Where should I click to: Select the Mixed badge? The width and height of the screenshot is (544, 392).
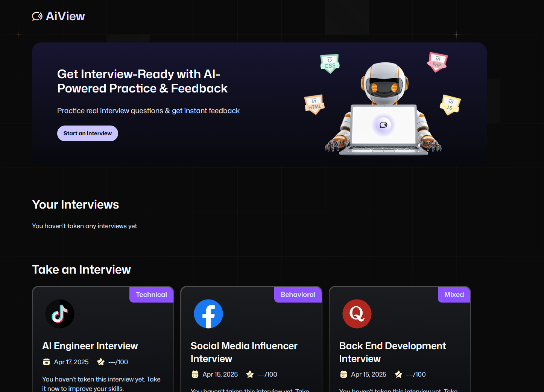(x=454, y=294)
